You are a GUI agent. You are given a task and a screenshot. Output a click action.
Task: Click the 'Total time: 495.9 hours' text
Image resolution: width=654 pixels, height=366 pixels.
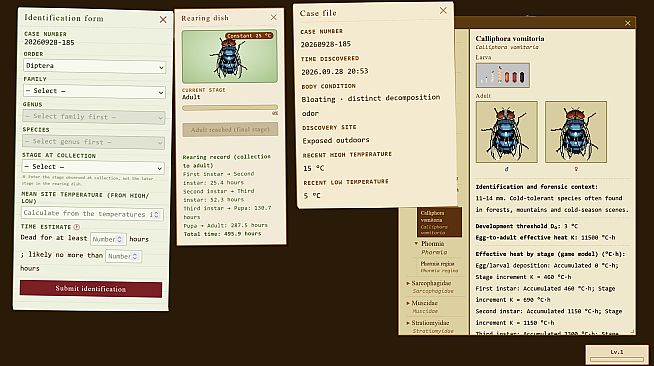[x=222, y=234]
